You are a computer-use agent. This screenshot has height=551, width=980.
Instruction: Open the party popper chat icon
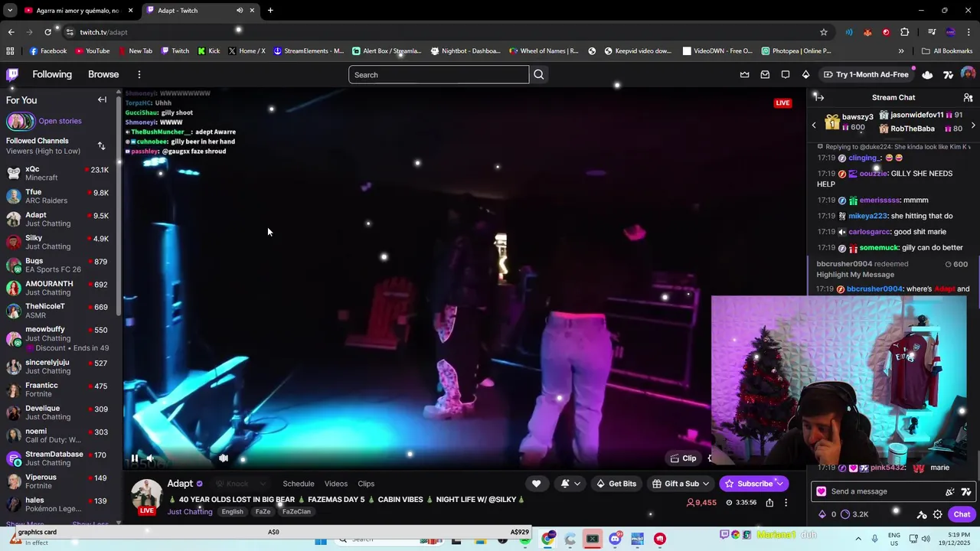(950, 491)
